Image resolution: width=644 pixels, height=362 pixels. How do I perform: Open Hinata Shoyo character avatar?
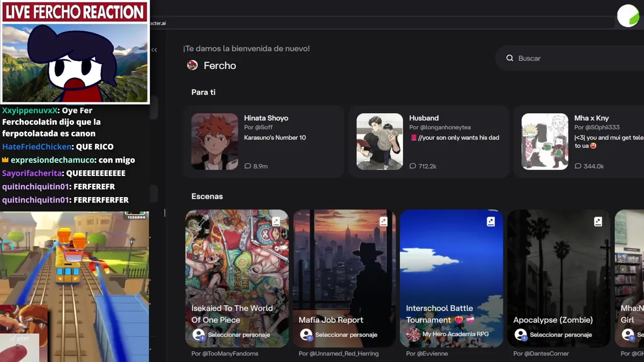(214, 141)
